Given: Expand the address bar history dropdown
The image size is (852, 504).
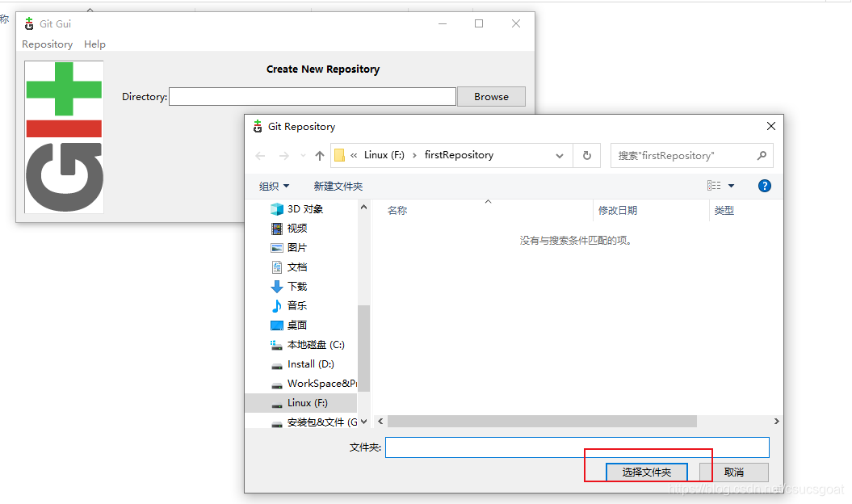Looking at the screenshot, I should tap(560, 156).
